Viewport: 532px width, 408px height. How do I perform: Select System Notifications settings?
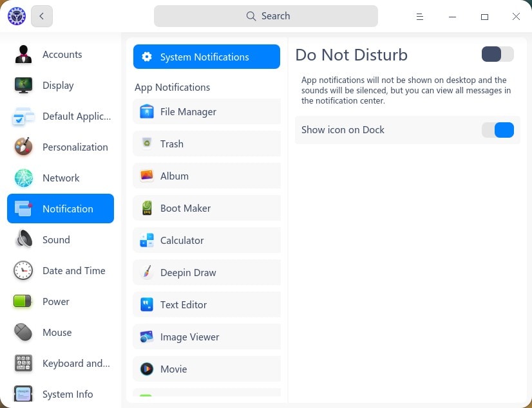206,57
